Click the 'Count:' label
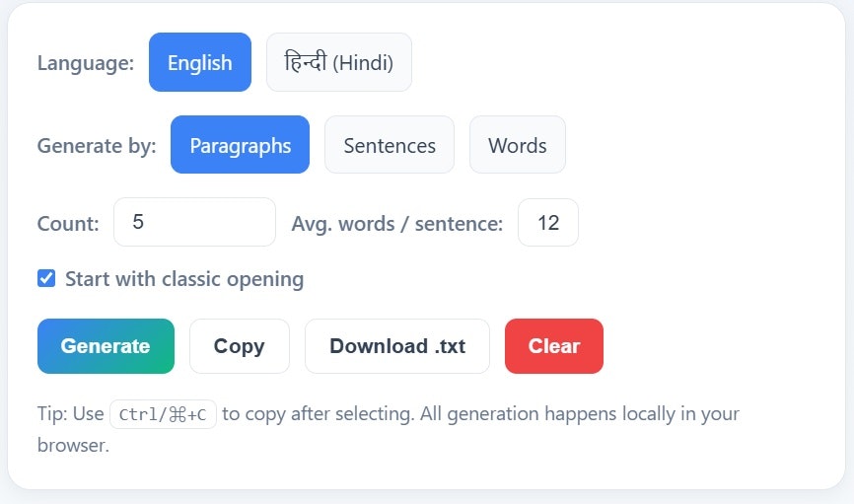 [68, 223]
